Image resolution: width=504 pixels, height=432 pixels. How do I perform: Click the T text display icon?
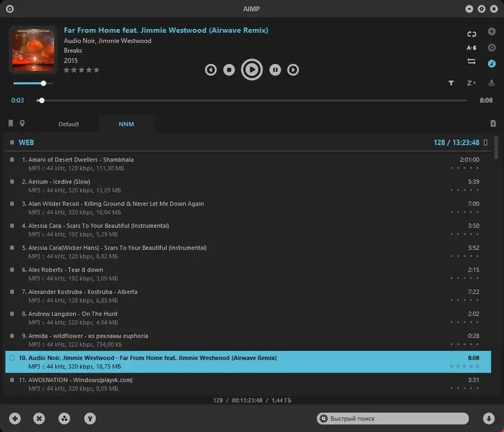point(451,83)
